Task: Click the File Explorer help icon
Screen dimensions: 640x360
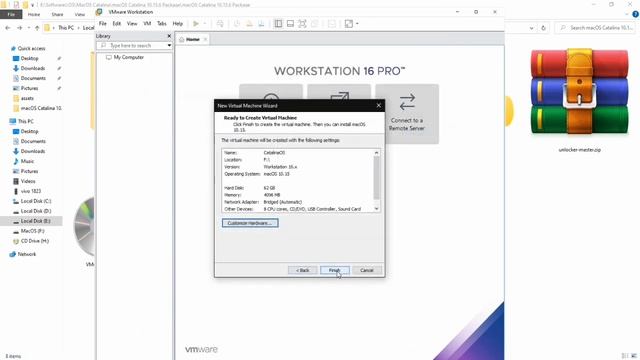Action: tap(636, 14)
